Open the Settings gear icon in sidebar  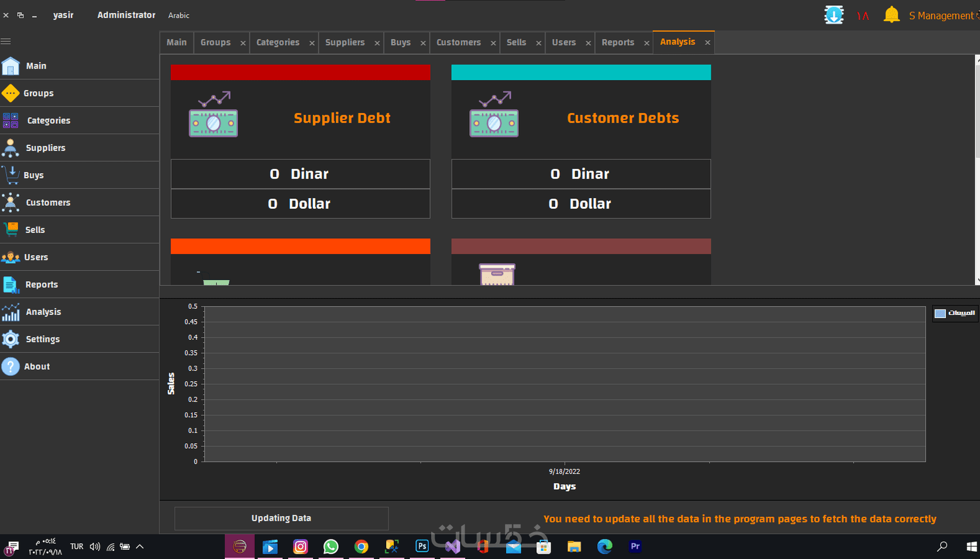[10, 339]
